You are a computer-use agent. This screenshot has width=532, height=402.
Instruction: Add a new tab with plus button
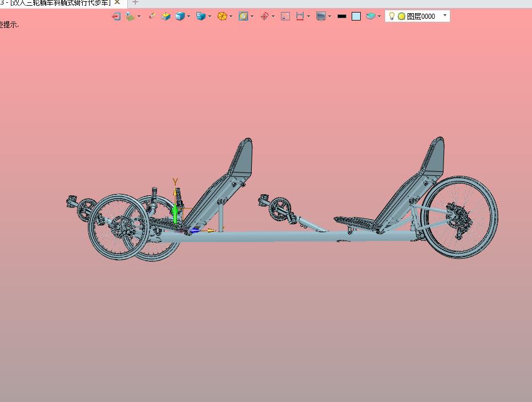click(x=135, y=2)
